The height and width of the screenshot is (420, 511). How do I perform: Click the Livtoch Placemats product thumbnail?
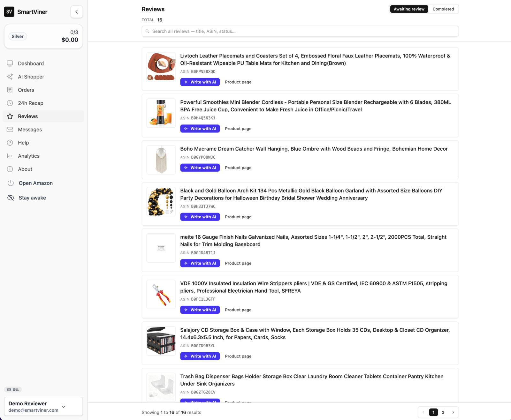[x=161, y=67]
